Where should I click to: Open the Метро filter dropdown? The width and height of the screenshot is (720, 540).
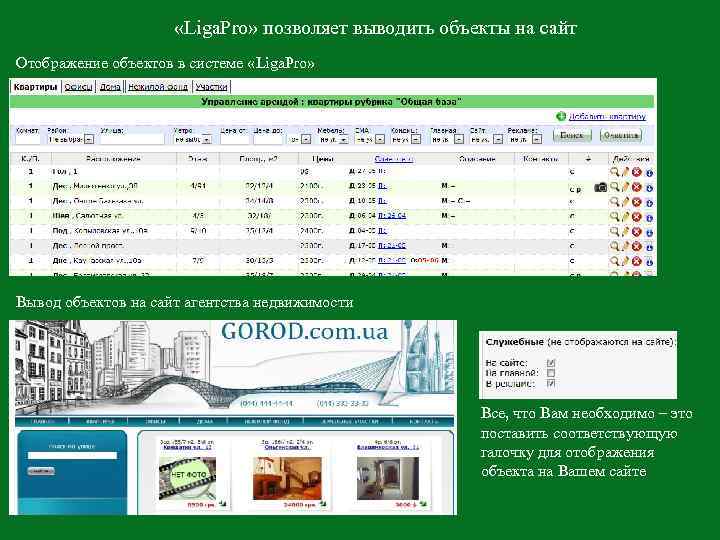coord(207,139)
